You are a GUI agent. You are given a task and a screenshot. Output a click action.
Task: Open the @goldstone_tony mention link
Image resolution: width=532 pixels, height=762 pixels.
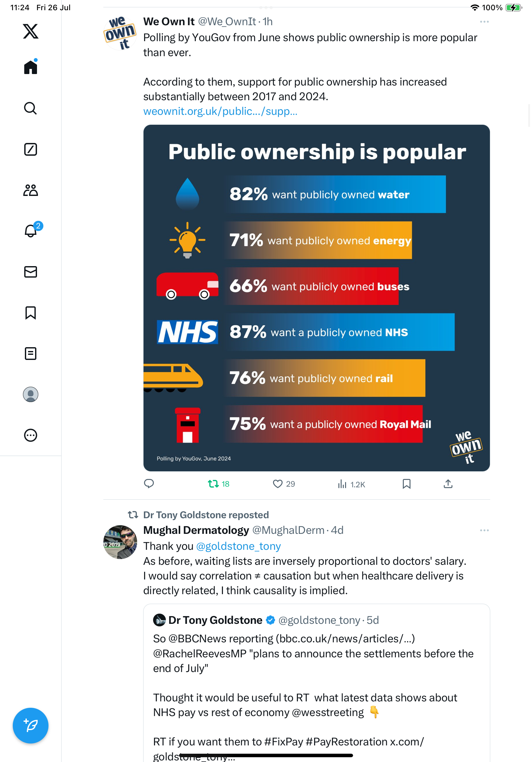239,546
